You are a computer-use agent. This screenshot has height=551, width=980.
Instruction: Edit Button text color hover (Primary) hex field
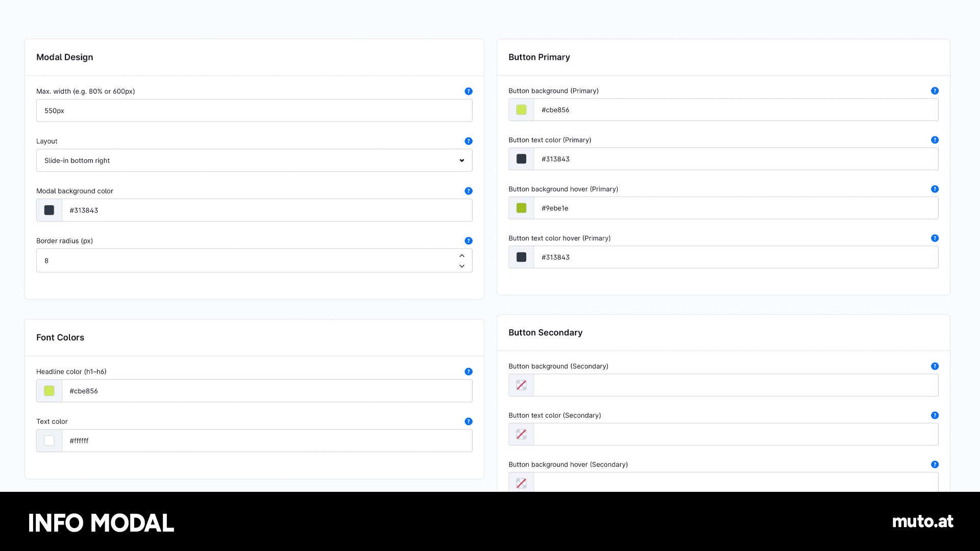pyautogui.click(x=736, y=257)
